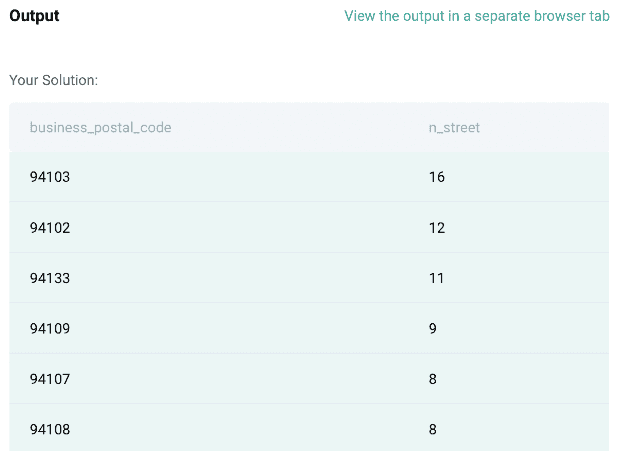The image size is (618, 451).
Task: Select the 94103 postal code cell
Action: click(x=50, y=177)
